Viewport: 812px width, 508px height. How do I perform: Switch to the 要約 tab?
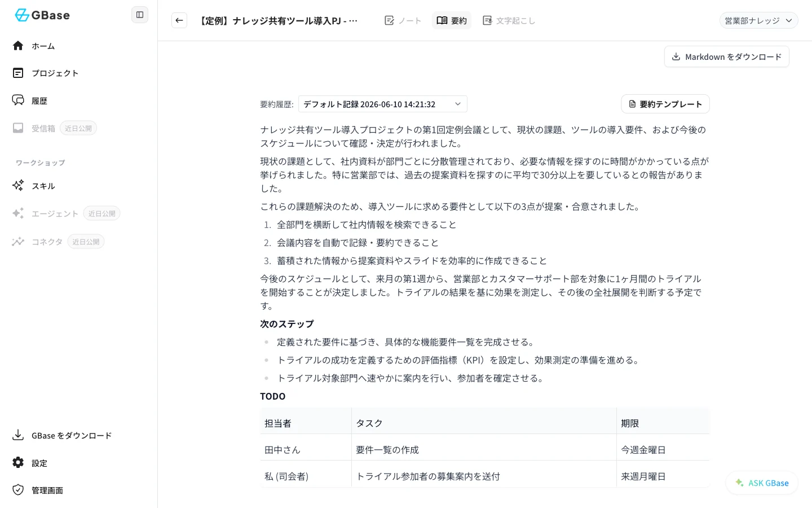[x=452, y=20]
